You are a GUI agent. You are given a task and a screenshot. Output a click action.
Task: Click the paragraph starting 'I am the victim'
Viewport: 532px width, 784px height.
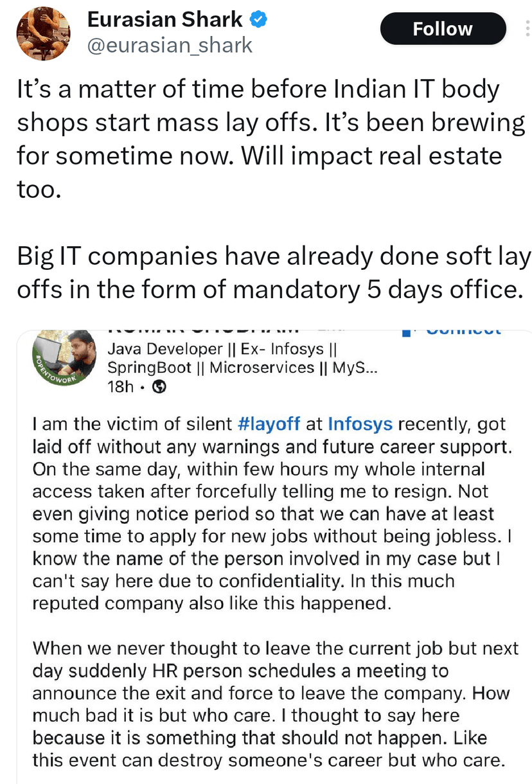[270, 513]
